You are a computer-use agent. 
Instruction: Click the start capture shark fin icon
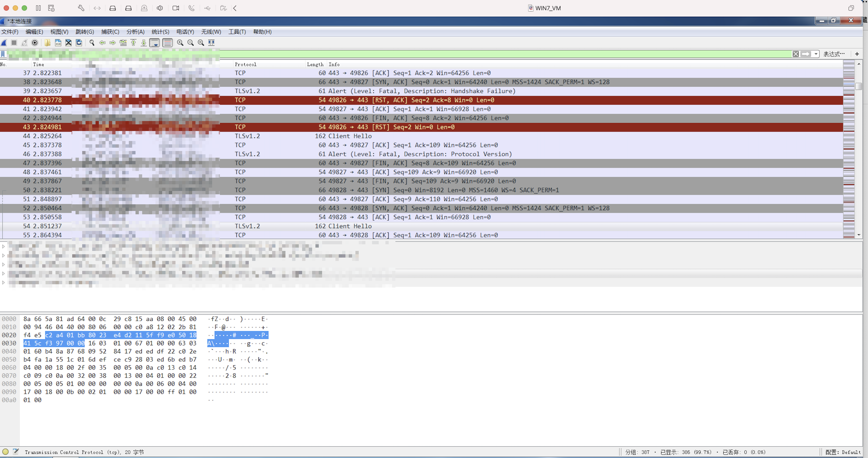(x=4, y=43)
